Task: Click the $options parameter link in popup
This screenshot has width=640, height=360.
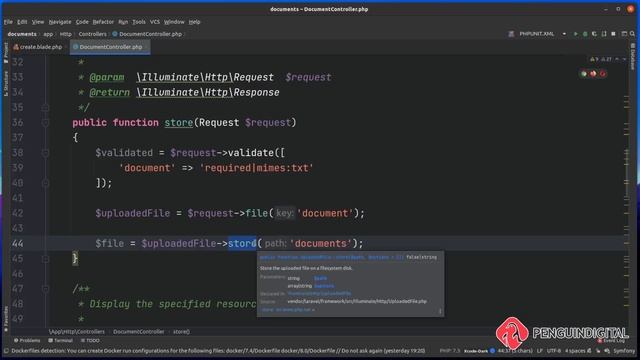Action: (x=324, y=286)
